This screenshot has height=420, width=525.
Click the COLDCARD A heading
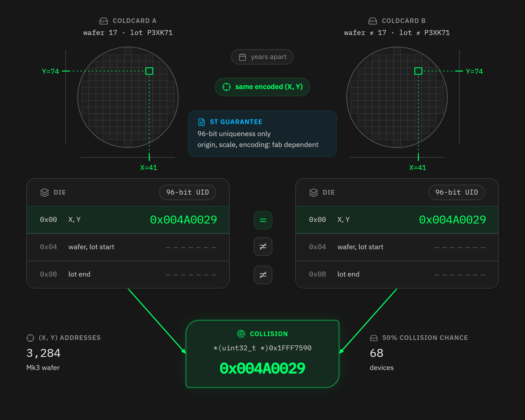tap(135, 21)
